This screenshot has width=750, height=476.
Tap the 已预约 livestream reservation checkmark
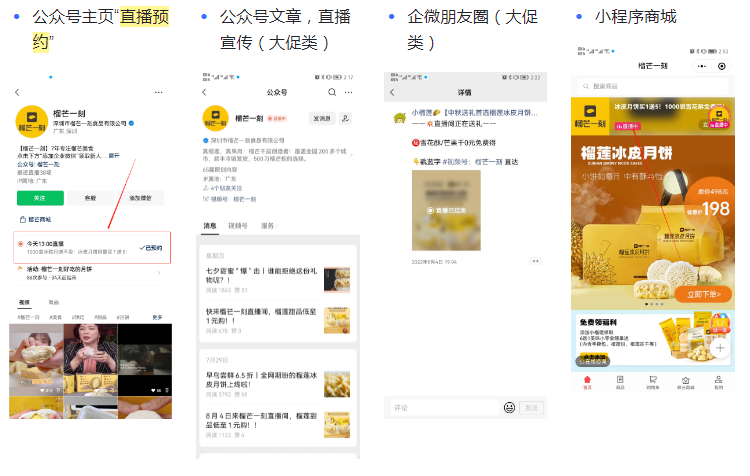pos(150,247)
